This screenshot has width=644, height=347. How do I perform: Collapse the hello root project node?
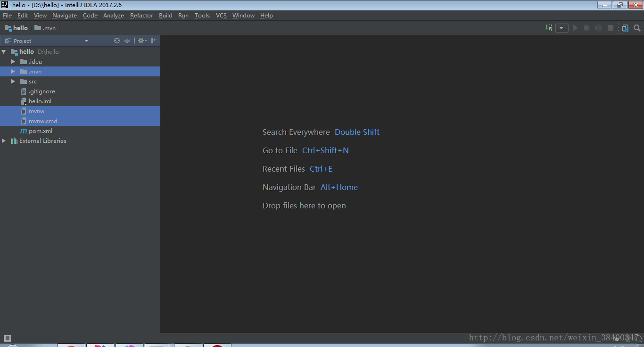(4, 51)
